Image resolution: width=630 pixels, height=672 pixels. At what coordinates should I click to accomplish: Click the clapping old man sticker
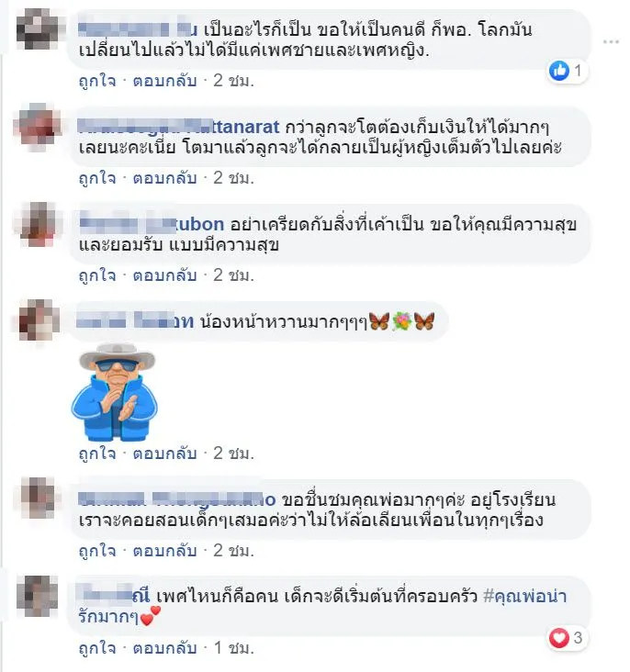pos(114,392)
